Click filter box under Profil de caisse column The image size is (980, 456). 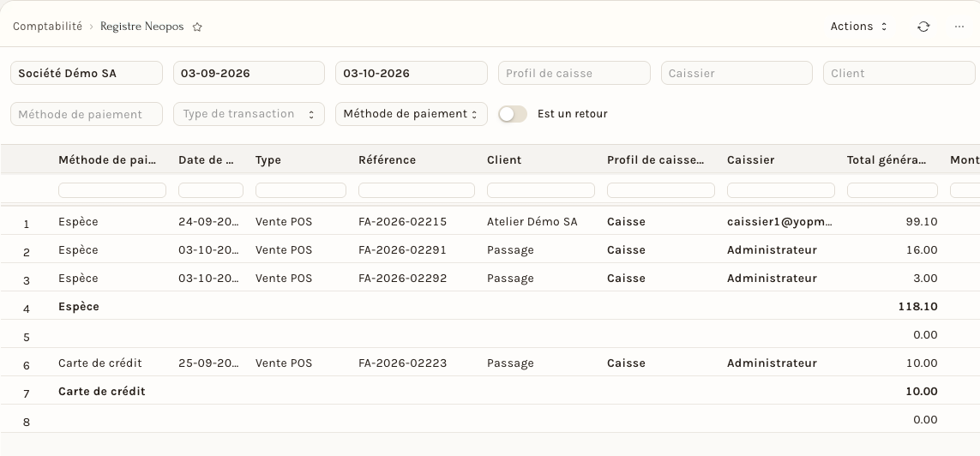tap(661, 190)
